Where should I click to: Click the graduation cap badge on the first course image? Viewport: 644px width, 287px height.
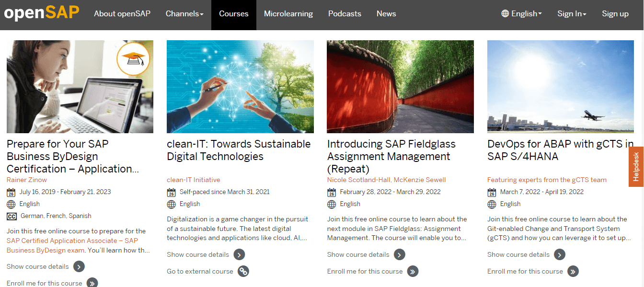tap(133, 59)
